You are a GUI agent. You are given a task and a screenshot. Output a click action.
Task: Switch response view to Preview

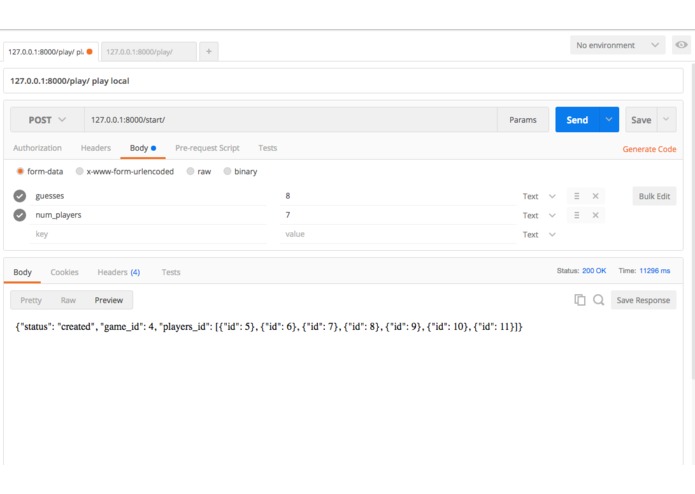point(109,300)
